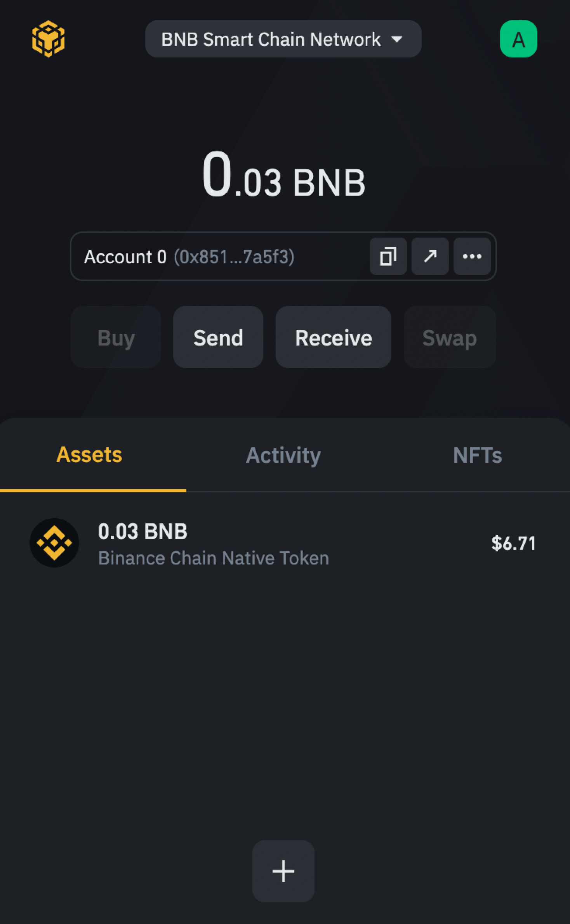
Task: Open address in explorer via arrow icon
Action: point(430,256)
